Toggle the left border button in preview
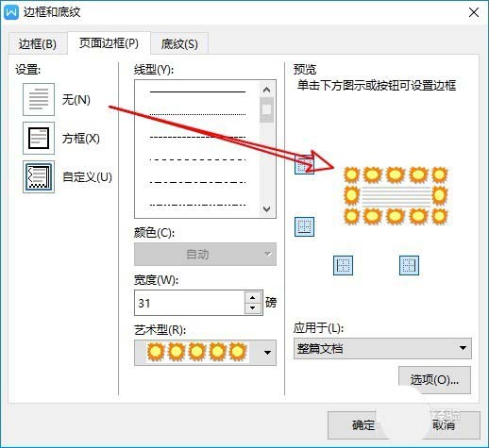Screen dimensions: 489x448 tap(343, 265)
